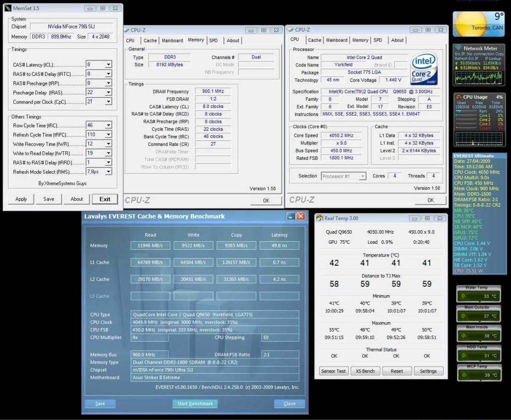This screenshot has height=420, width=511.
Task: Click Save in EVEREST benchmark window
Action: click(x=100, y=404)
